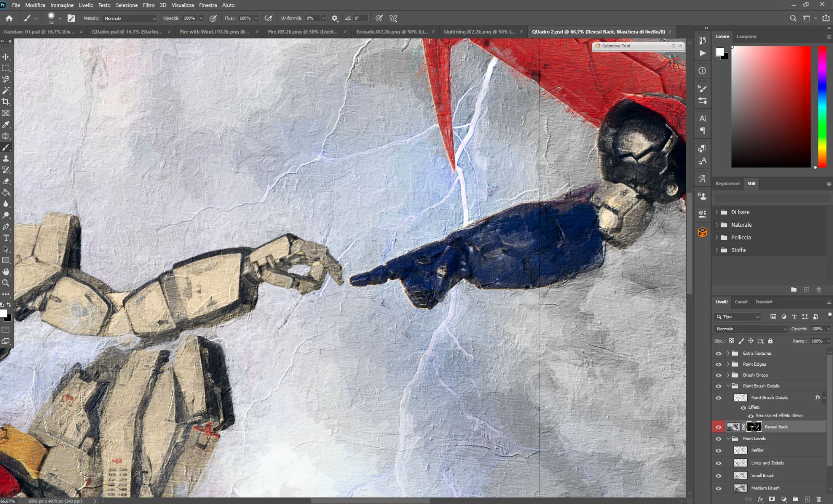This screenshot has height=504, width=833.
Task: Select the Move tool
Action: [6, 57]
